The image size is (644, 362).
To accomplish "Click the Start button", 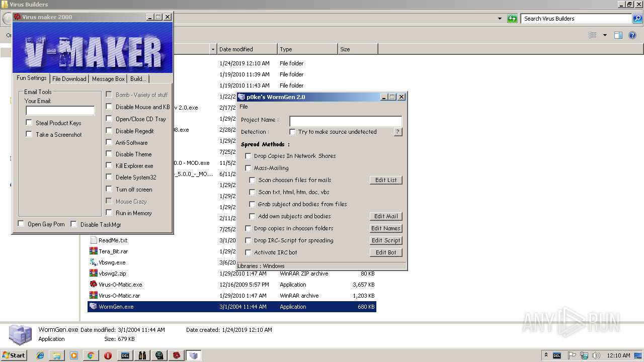I will pos(14,355).
